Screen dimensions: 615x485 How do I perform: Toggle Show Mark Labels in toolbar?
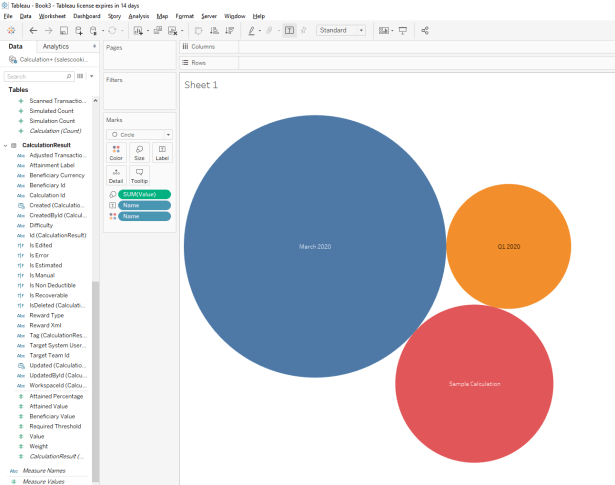click(289, 31)
